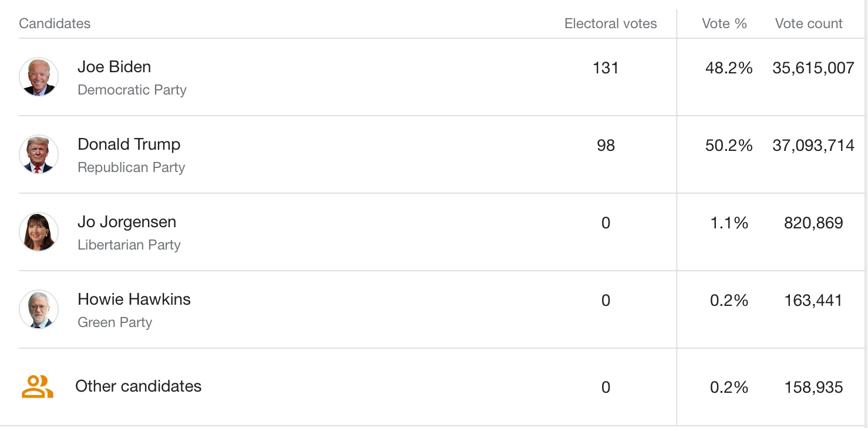Viewport: 868px width, 428px height.
Task: Click Donald Trump's portrait photo
Action: click(x=39, y=154)
